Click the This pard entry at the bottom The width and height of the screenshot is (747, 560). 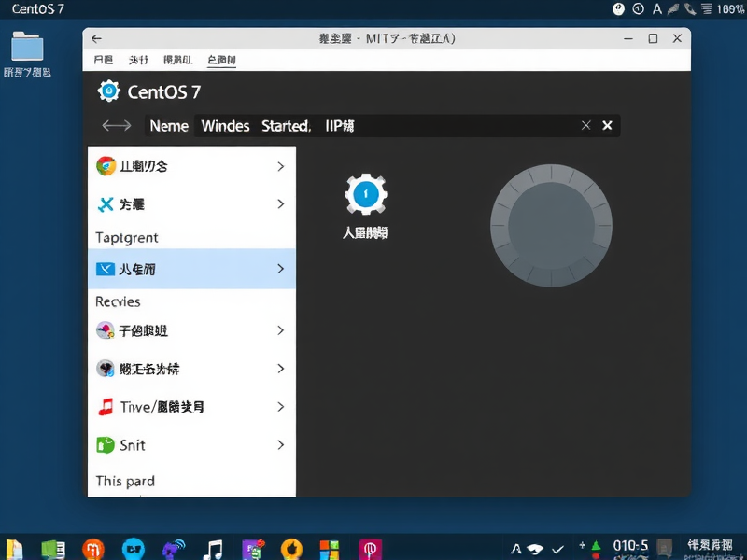point(124,481)
